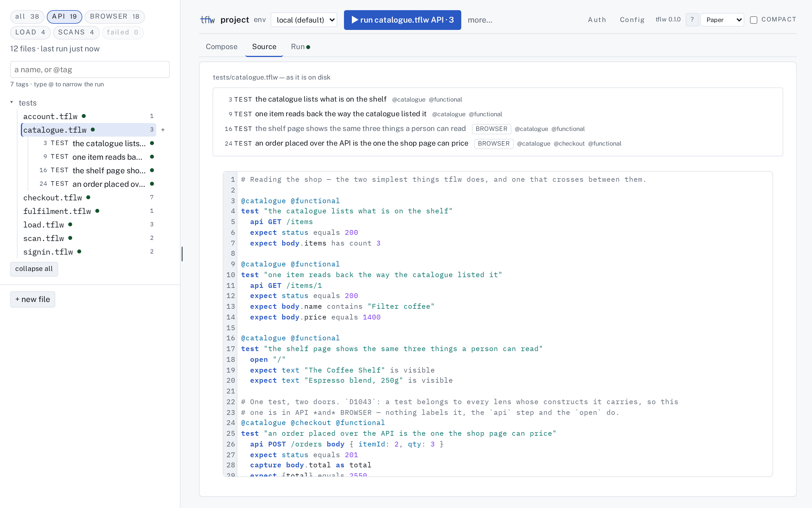812x508 pixels.
Task: Toggle the API 19 filter pill
Action: (x=64, y=16)
